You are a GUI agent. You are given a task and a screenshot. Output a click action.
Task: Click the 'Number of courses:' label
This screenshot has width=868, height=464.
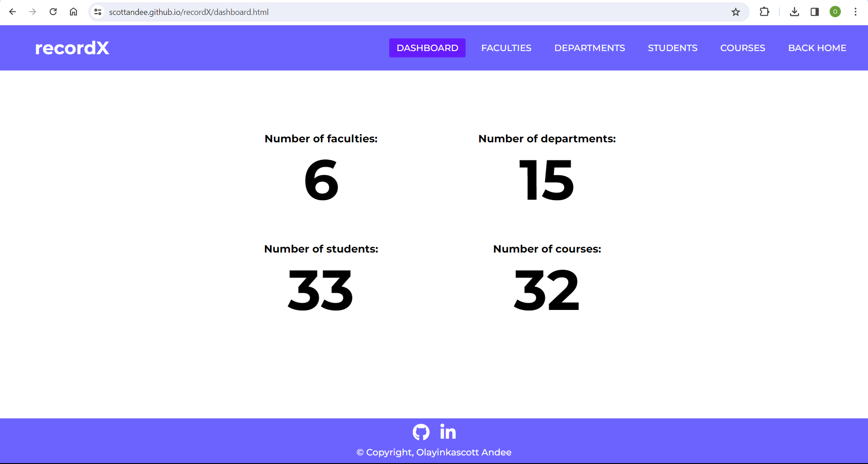point(547,249)
